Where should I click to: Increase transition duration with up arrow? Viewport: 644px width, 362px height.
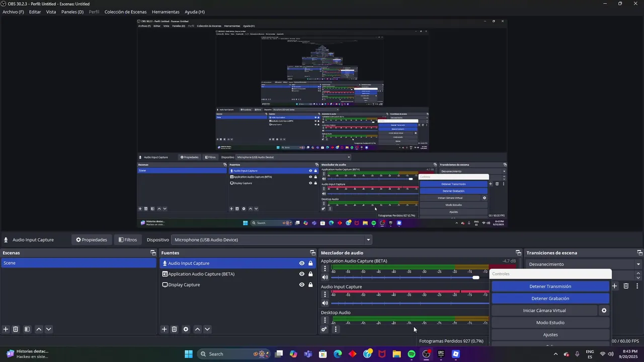(x=638, y=274)
